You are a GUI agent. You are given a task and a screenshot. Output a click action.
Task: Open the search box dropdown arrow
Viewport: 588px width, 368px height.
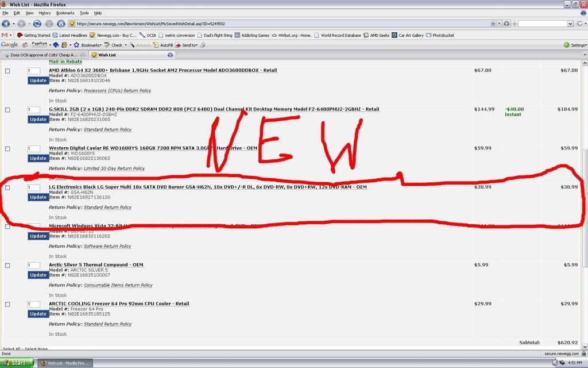pyautogui.click(x=570, y=24)
